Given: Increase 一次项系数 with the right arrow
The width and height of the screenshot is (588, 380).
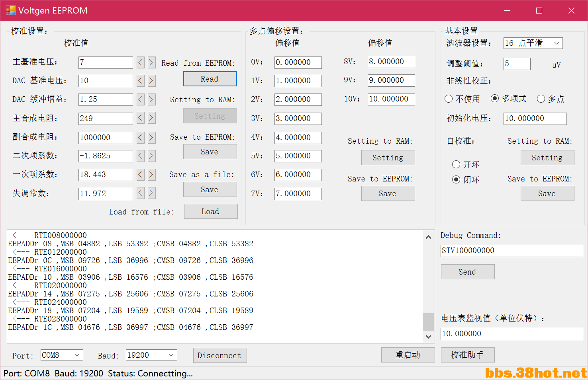Looking at the screenshot, I should [x=151, y=174].
